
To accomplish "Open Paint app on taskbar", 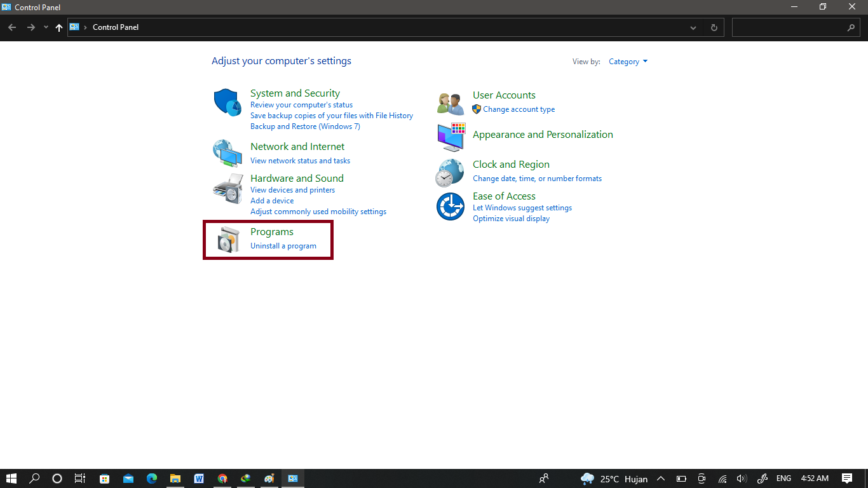I will click(x=269, y=478).
